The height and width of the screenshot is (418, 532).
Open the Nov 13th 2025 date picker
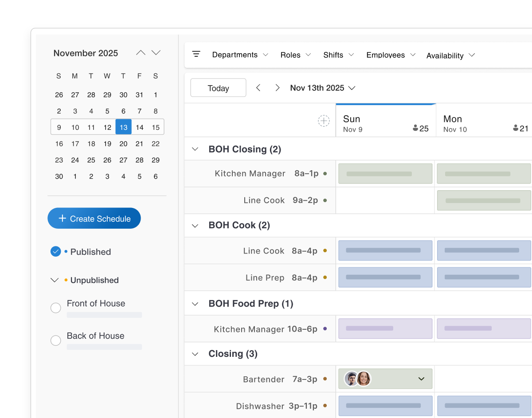(x=323, y=88)
